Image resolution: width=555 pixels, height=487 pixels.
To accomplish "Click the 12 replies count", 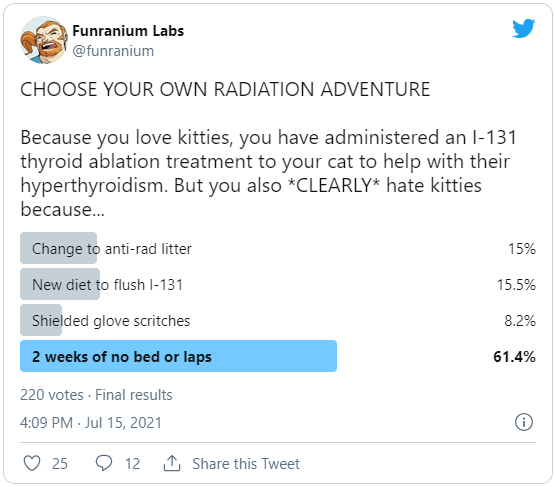I will pyautogui.click(x=132, y=464).
